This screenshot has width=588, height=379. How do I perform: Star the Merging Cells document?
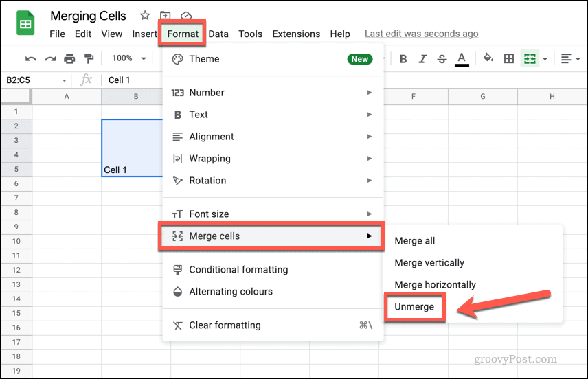tap(145, 15)
